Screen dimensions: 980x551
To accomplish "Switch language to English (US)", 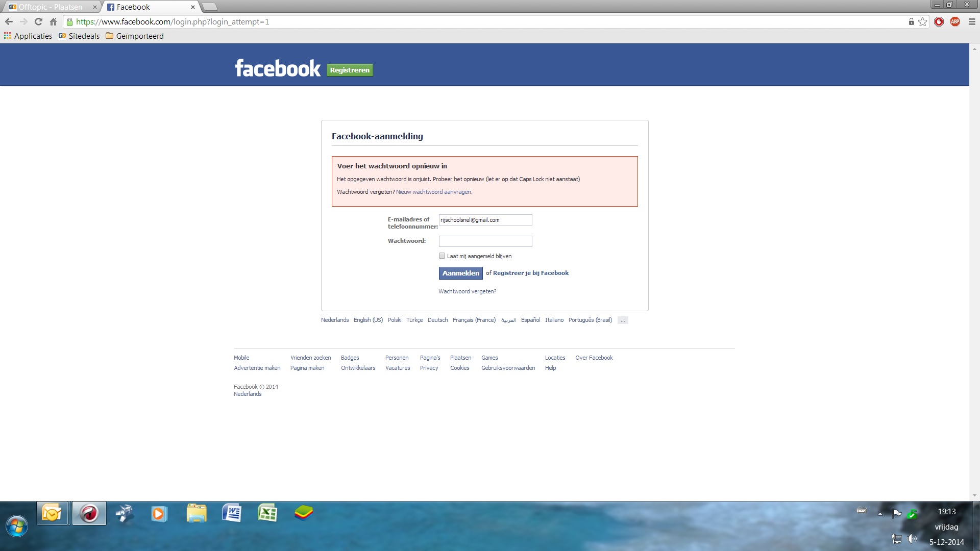I will 368,320.
